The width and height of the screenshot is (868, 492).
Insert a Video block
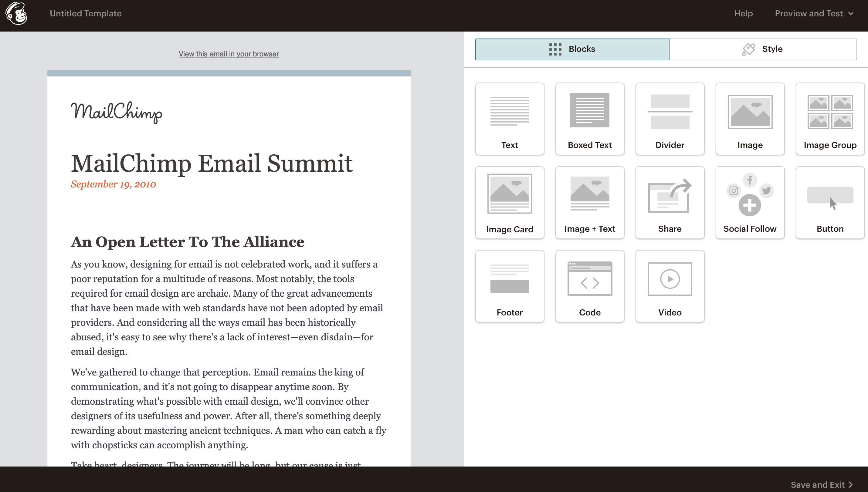click(670, 287)
